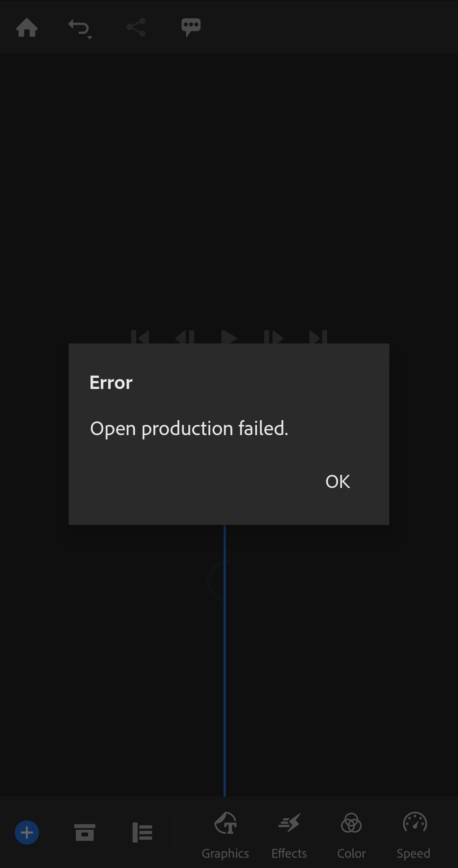
Task: Play the preview
Action: (229, 337)
